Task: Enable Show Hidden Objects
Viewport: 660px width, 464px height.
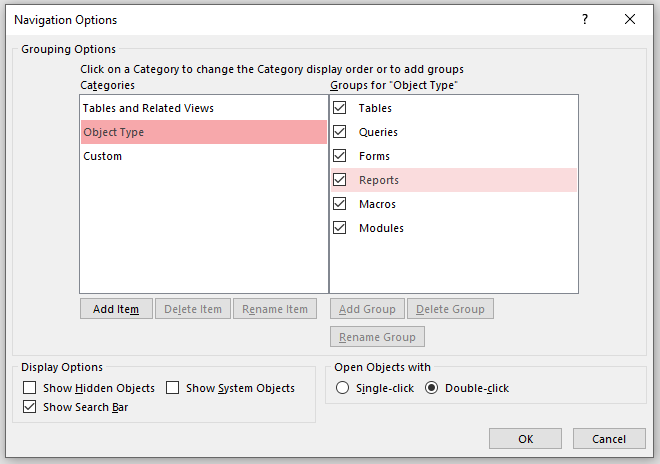Action: click(29, 387)
